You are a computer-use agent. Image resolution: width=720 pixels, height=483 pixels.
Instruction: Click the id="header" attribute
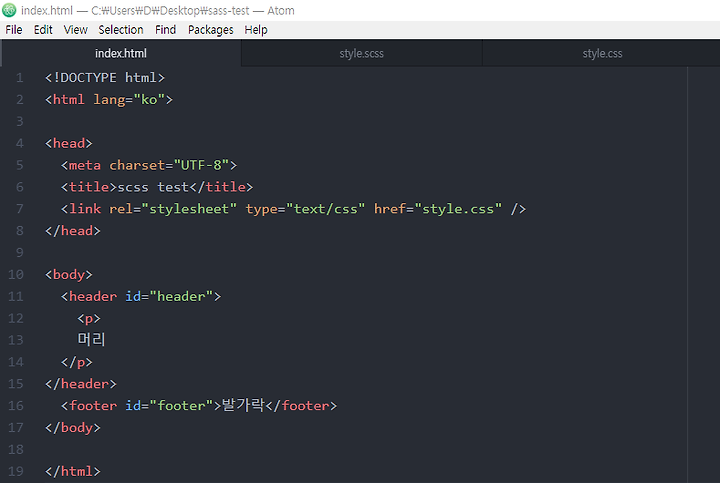tap(169, 297)
